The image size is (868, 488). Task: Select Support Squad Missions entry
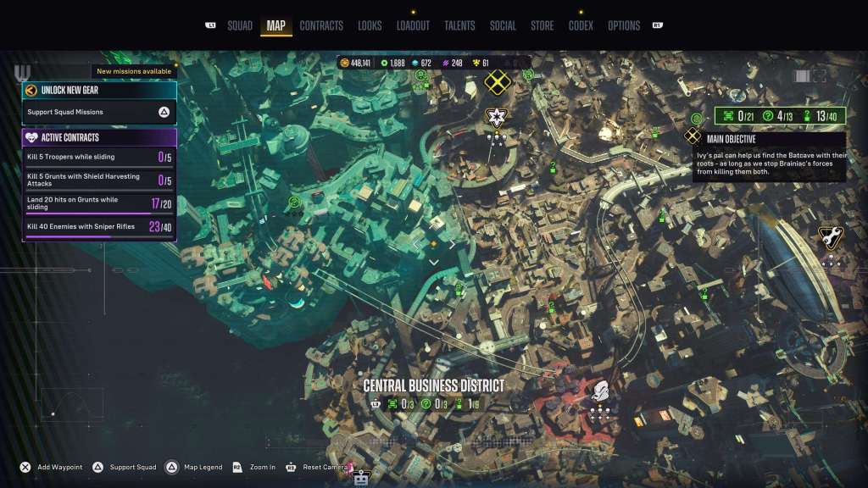[x=100, y=113]
